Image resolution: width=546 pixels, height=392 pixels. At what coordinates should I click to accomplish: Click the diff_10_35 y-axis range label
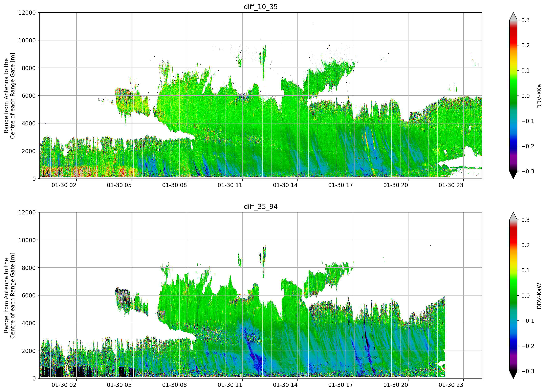point(9,96)
